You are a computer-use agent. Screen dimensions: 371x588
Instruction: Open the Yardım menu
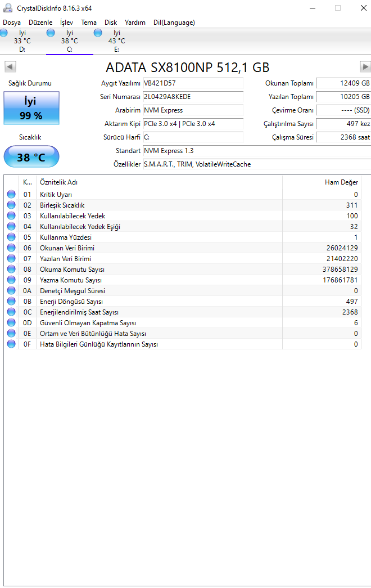coord(135,23)
